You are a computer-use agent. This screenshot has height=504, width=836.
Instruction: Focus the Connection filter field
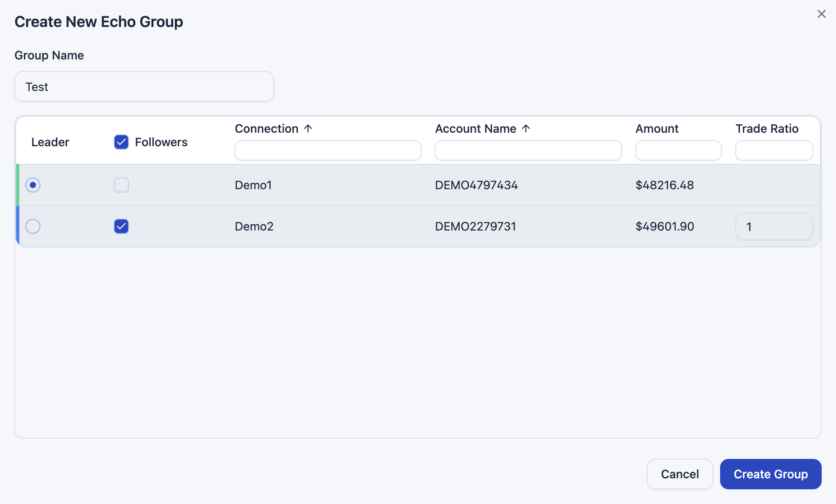pyautogui.click(x=328, y=150)
